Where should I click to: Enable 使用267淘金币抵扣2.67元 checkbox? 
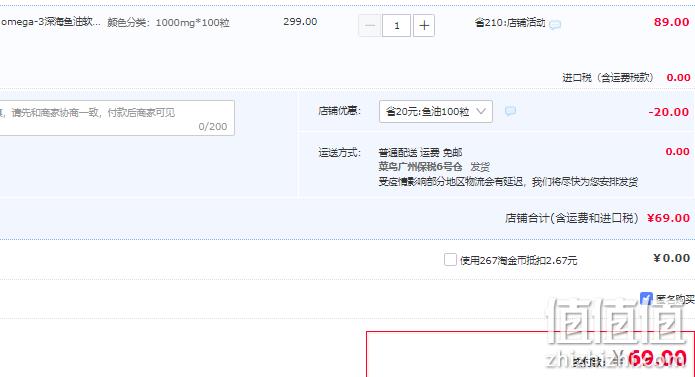(450, 260)
